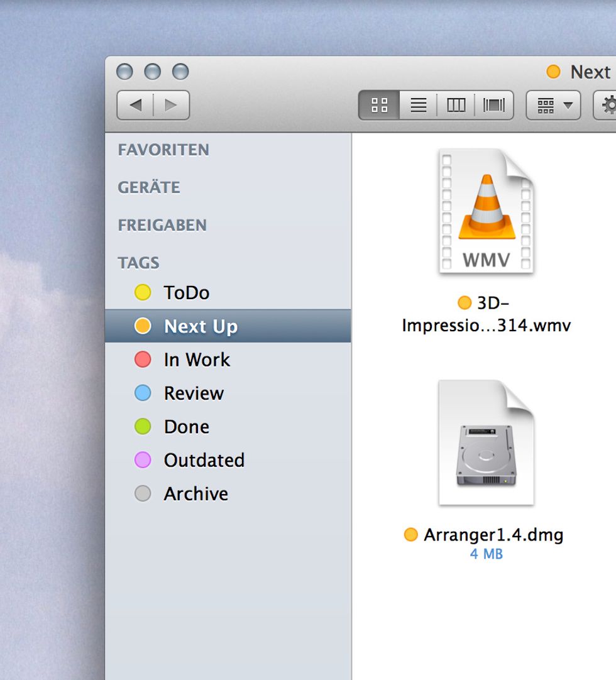
Task: Click the 4 MB size label
Action: 487,554
